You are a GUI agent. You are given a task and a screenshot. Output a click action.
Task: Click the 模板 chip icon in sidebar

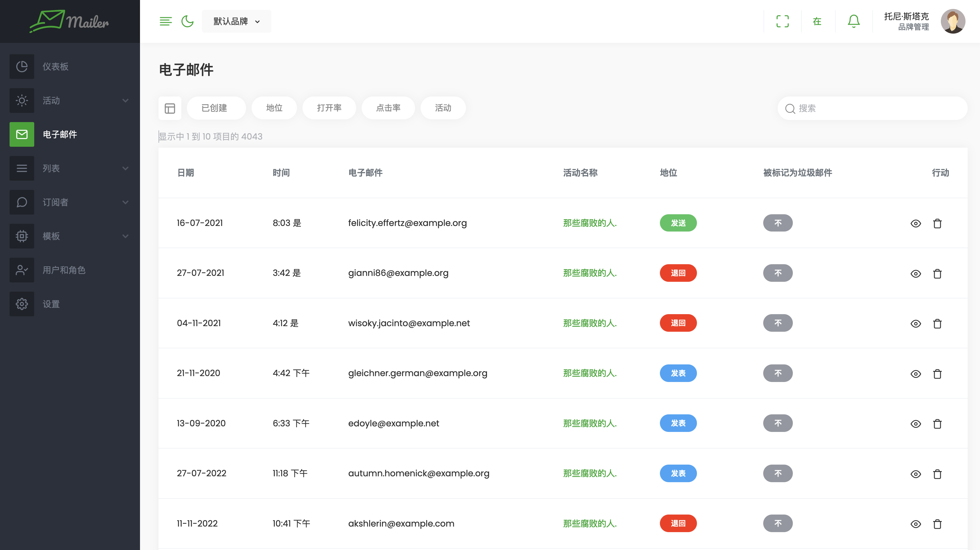click(22, 236)
